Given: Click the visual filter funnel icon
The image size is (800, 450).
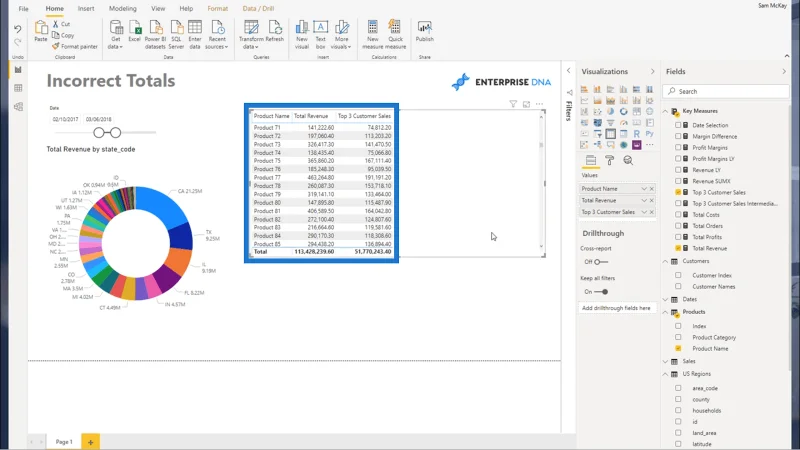Looking at the screenshot, I should tap(513, 104).
